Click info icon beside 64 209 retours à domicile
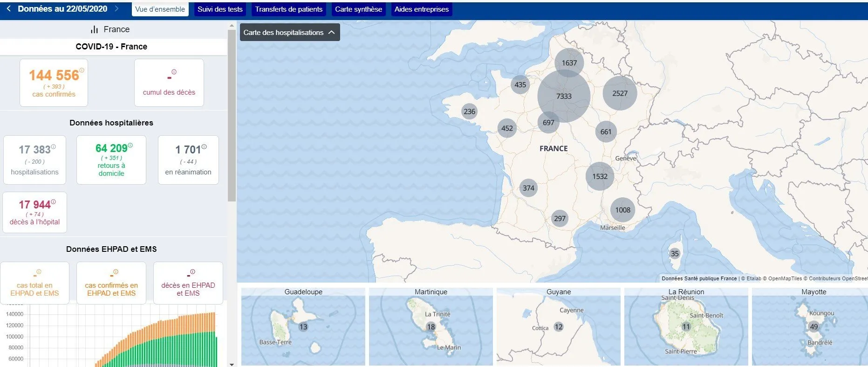Screen dimensions: 868x367 (x=130, y=145)
